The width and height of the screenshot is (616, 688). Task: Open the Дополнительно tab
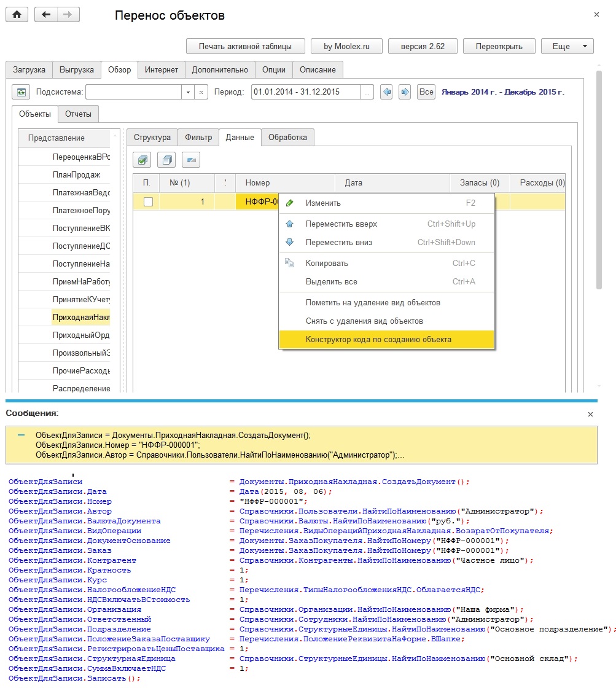[x=220, y=70]
